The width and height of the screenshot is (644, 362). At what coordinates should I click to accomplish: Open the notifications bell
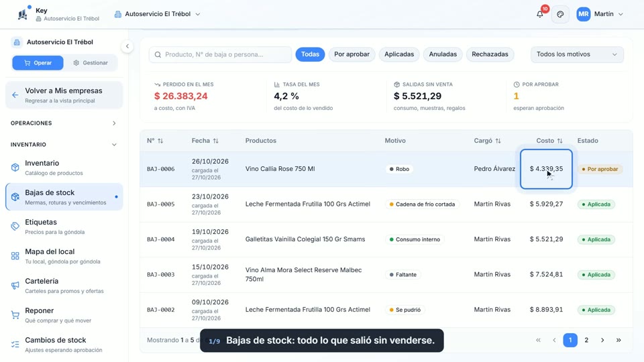539,14
